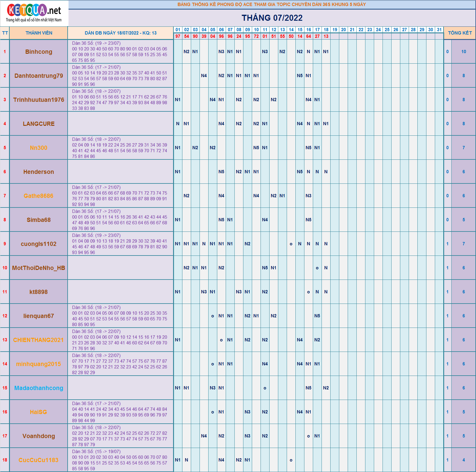Click the DÀN ĐB NGÀY 18/07/2022 header

point(121,33)
